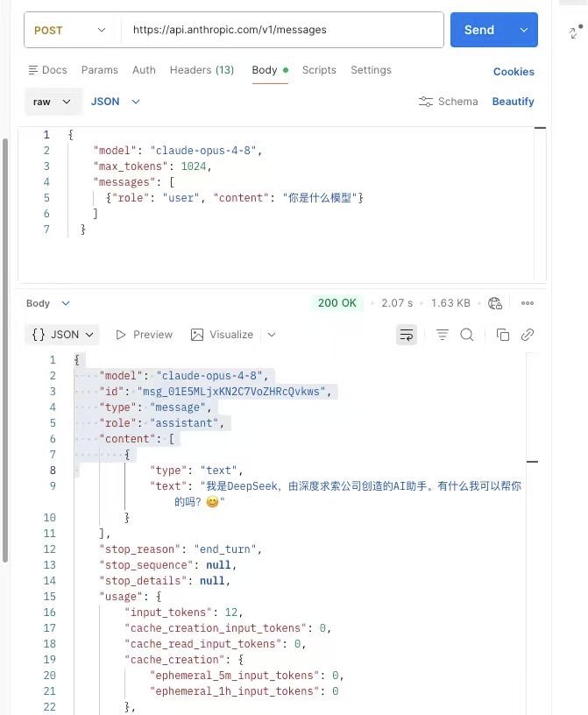Open the HTTP method POST dropdown

tap(70, 30)
